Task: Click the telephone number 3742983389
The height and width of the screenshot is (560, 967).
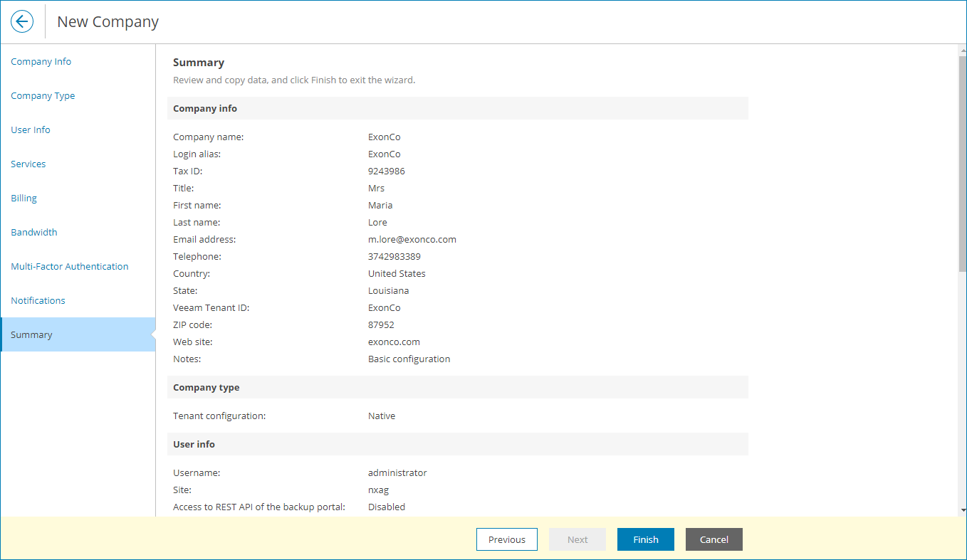Action: tap(394, 257)
